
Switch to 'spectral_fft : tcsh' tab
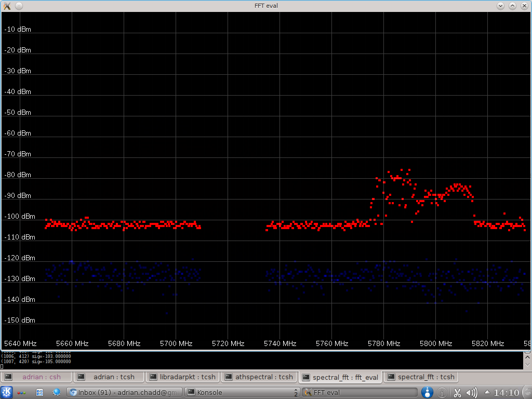click(x=421, y=377)
